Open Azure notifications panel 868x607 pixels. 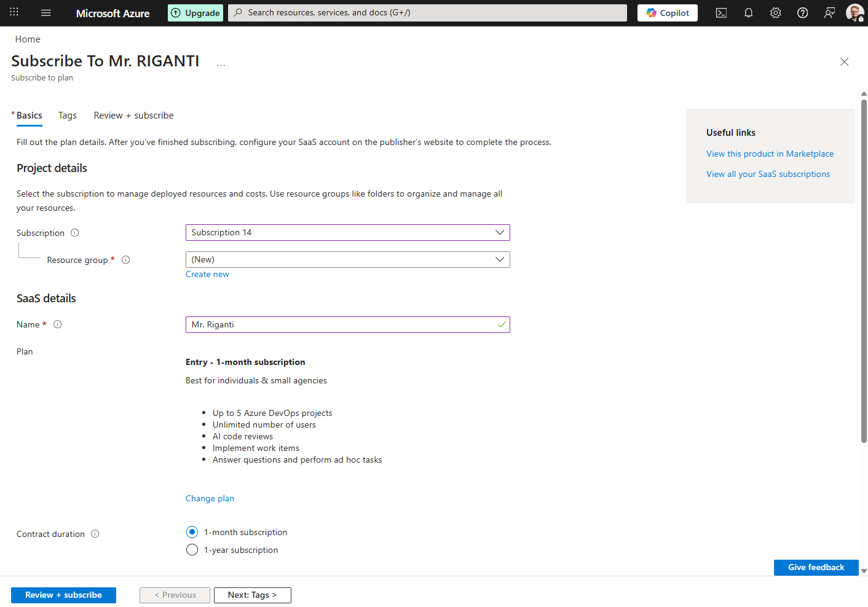[x=748, y=12]
